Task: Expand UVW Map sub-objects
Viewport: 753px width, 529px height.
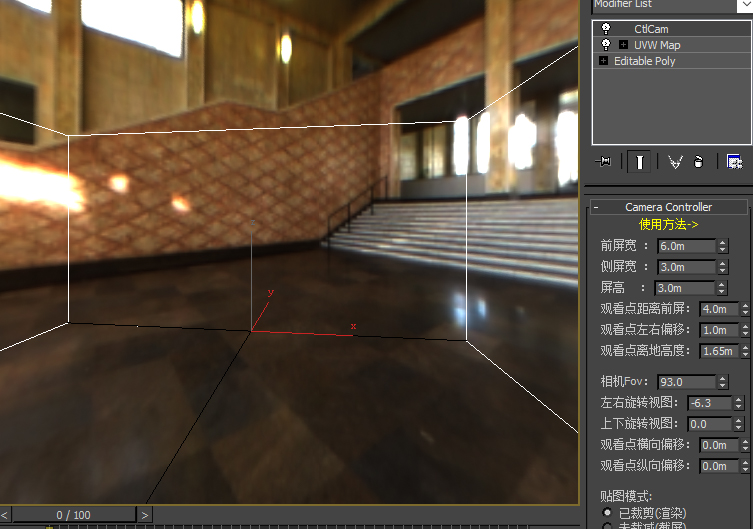Action: (623, 45)
